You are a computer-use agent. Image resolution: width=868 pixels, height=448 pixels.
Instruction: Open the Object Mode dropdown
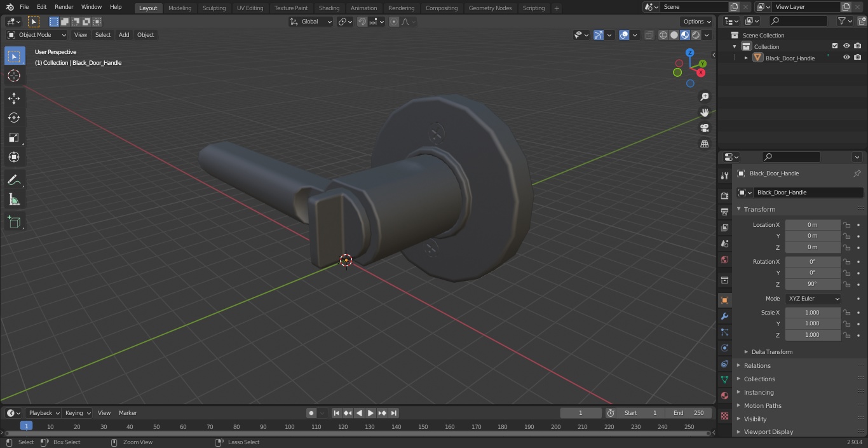pyautogui.click(x=37, y=35)
